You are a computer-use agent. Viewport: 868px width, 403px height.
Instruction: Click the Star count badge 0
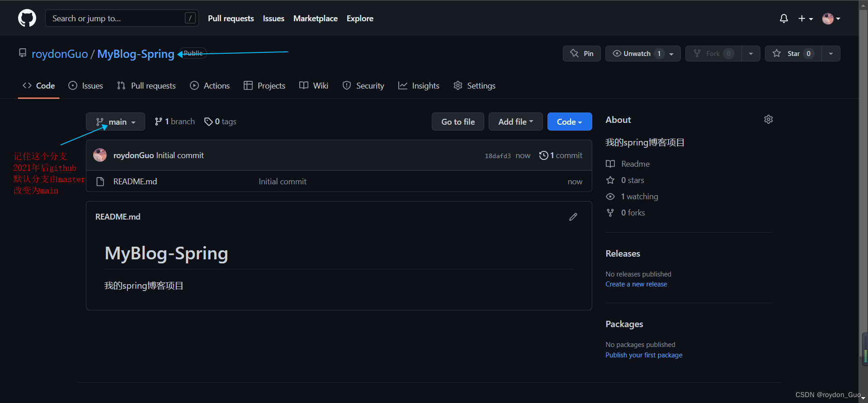tap(808, 53)
